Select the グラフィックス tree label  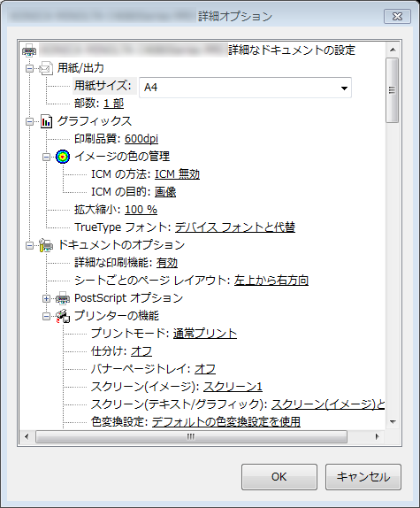click(x=95, y=121)
